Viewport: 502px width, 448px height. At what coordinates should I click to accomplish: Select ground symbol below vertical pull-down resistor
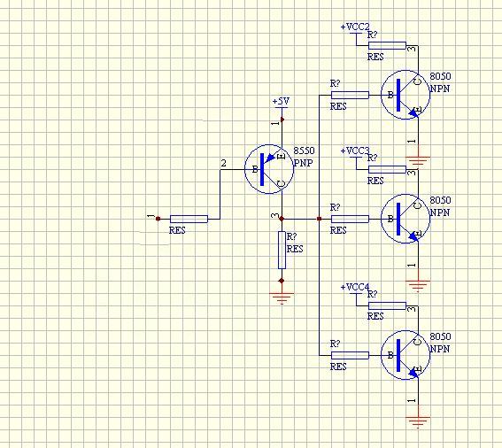click(282, 297)
